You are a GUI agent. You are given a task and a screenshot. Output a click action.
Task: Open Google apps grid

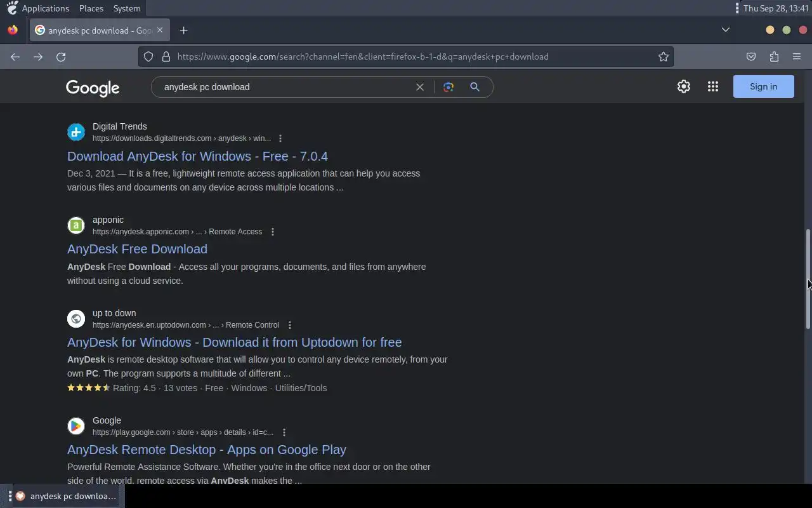click(x=713, y=86)
